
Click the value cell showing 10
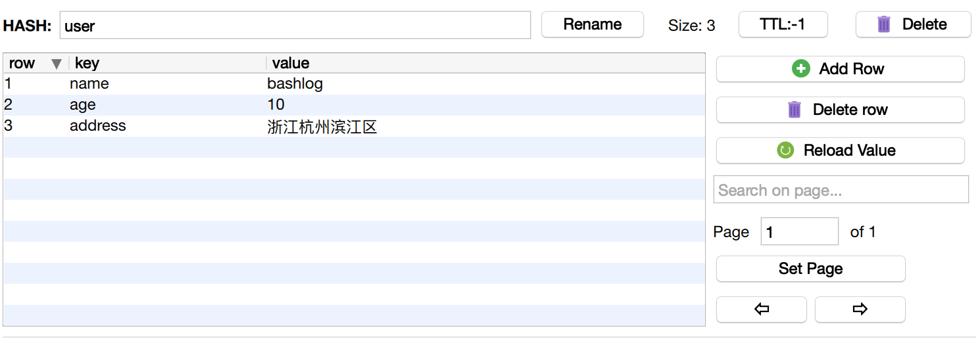tap(276, 105)
